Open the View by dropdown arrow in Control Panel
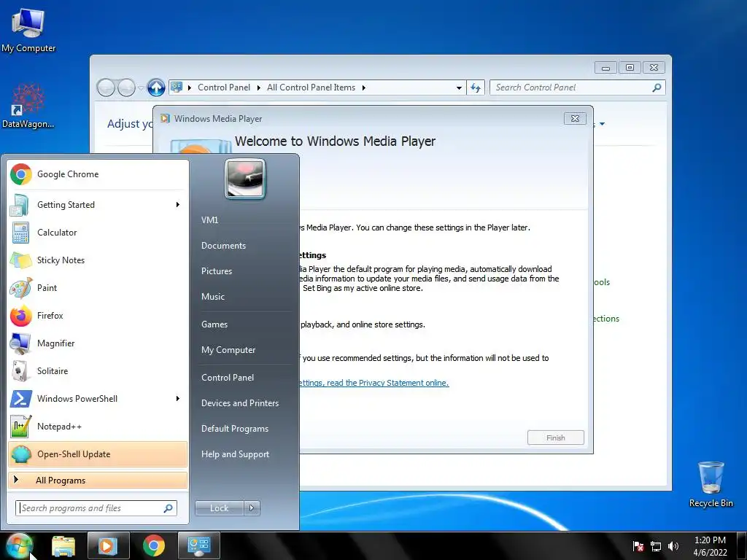This screenshot has height=560, width=747. click(602, 124)
